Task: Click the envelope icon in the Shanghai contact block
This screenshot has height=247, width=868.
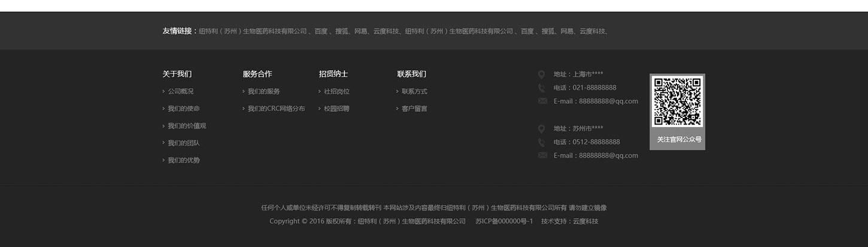Action: [x=542, y=101]
